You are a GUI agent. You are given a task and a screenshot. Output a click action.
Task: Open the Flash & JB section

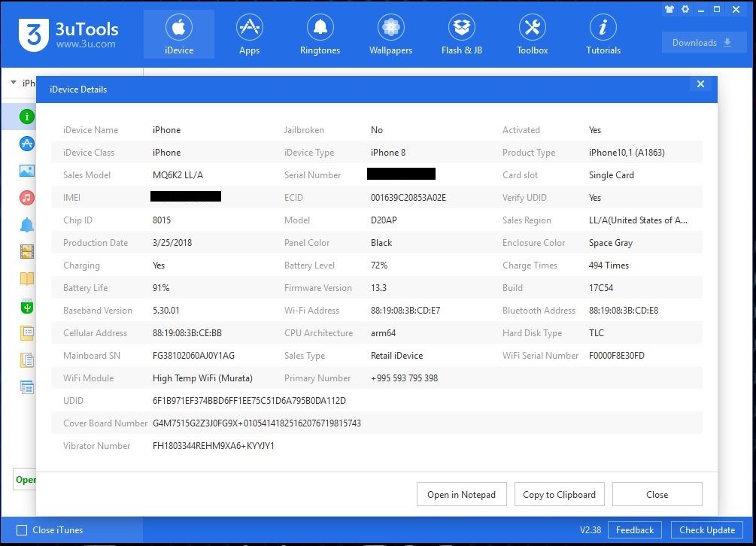coord(461,35)
